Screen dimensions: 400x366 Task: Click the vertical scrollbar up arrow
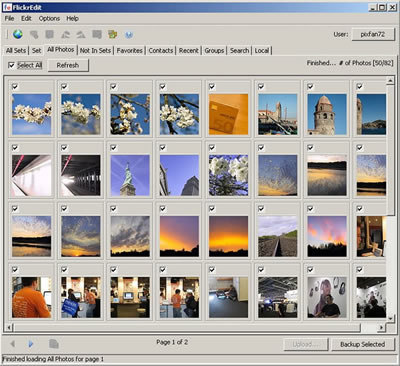tap(390, 80)
